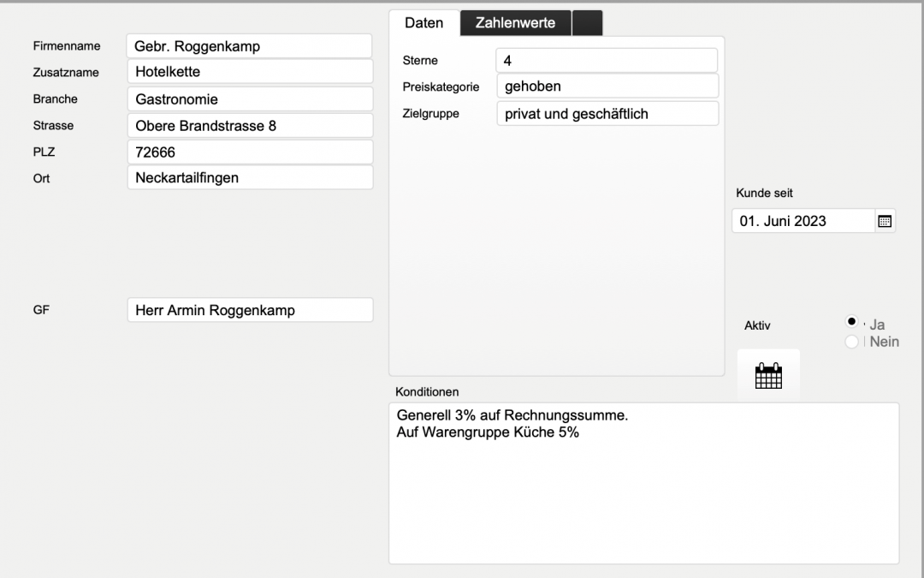924x578 pixels.
Task: Click the Kunde seit date field
Action: [x=803, y=221]
